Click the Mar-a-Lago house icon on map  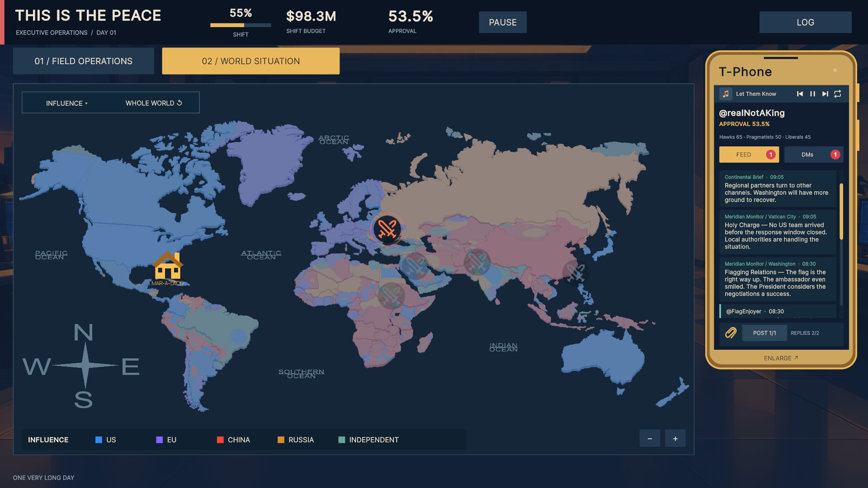168,266
